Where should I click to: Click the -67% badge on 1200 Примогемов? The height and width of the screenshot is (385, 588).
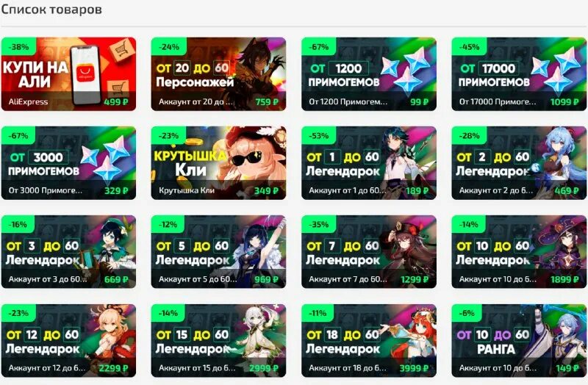319,47
